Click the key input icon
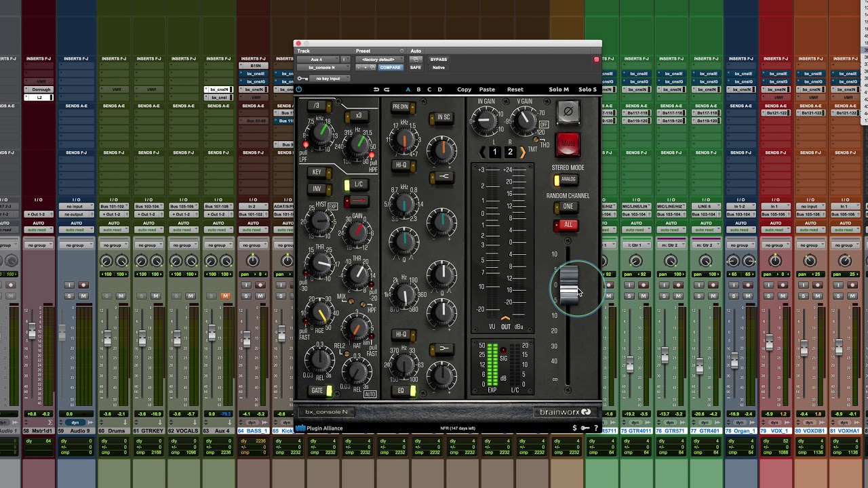Screen dimensions: 868x488 302,79
